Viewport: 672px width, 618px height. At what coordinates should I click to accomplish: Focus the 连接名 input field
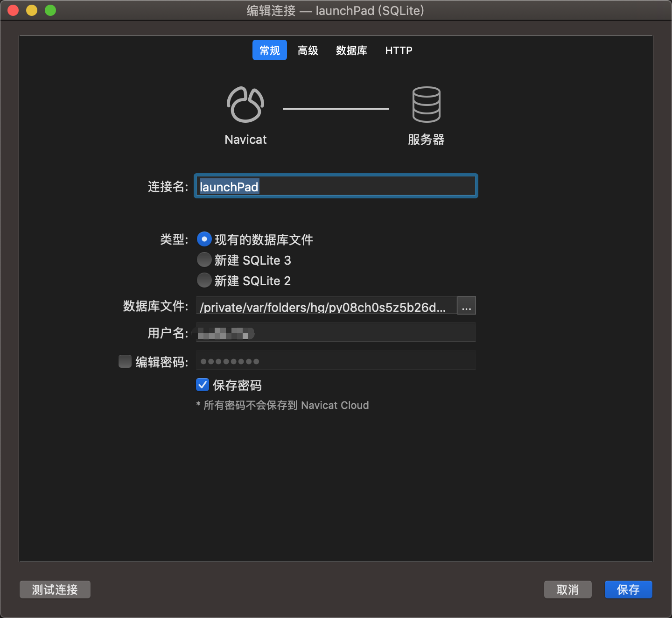click(x=336, y=186)
